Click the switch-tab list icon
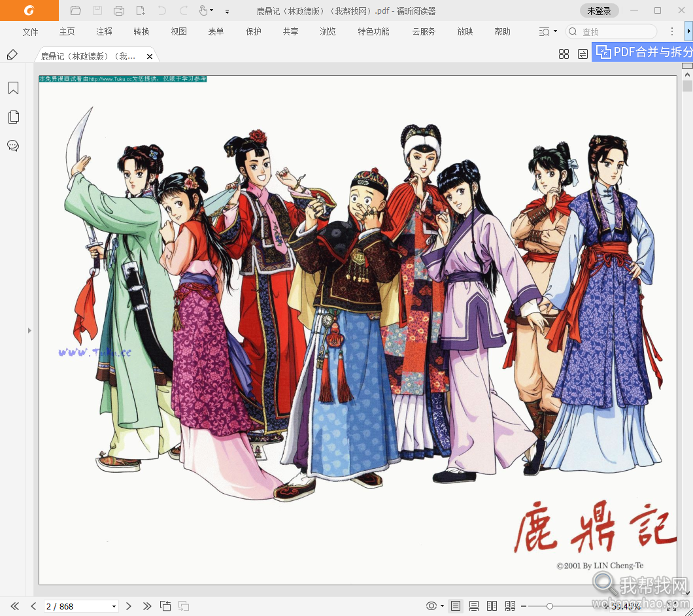The width and height of the screenshot is (693, 616). 583,54
